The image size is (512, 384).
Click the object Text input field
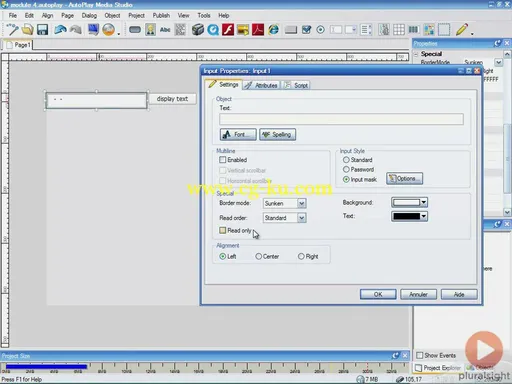pyautogui.click(x=341, y=119)
